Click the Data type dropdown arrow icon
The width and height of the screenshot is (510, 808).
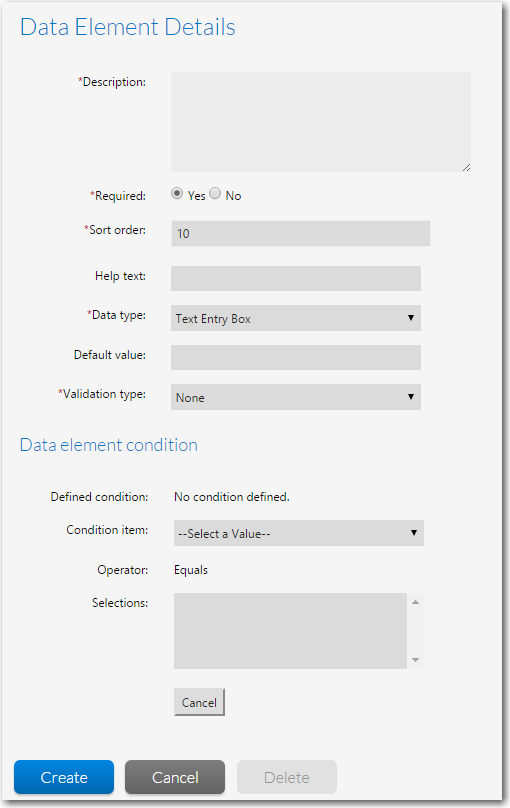click(411, 317)
